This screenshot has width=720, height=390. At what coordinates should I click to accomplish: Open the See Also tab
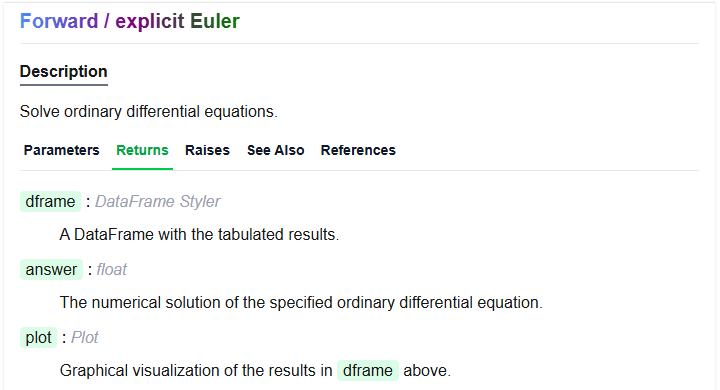[x=276, y=150]
